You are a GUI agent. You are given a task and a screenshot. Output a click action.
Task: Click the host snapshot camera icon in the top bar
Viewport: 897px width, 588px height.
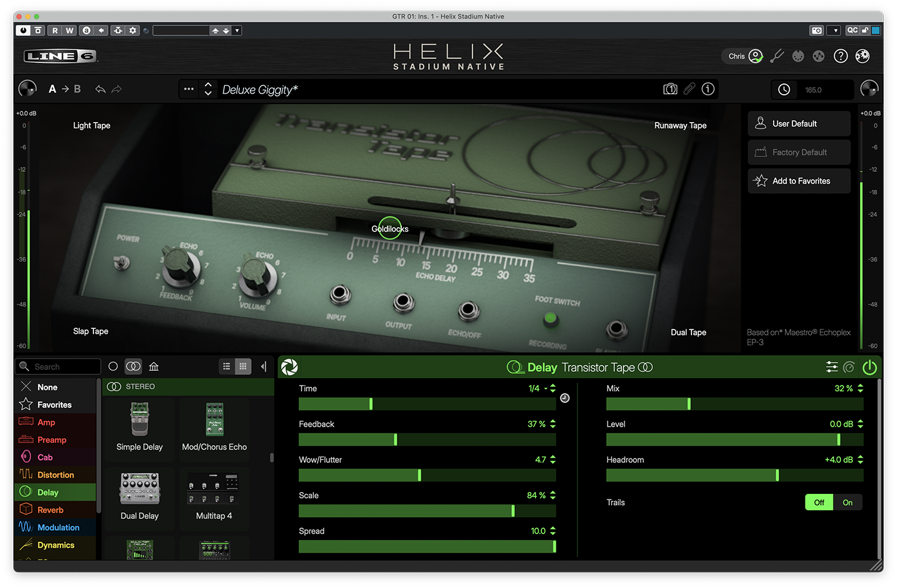click(817, 30)
